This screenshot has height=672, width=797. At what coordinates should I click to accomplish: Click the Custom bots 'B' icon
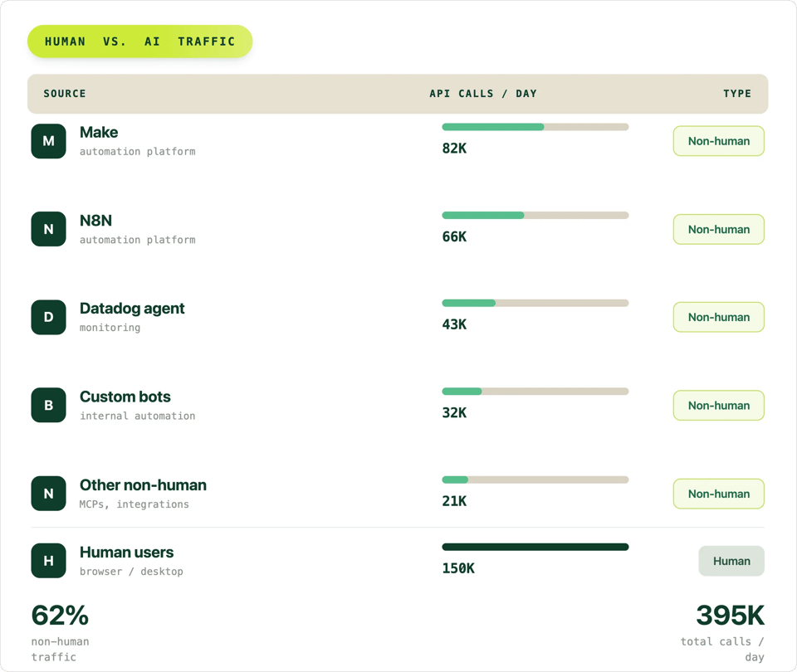click(x=48, y=406)
